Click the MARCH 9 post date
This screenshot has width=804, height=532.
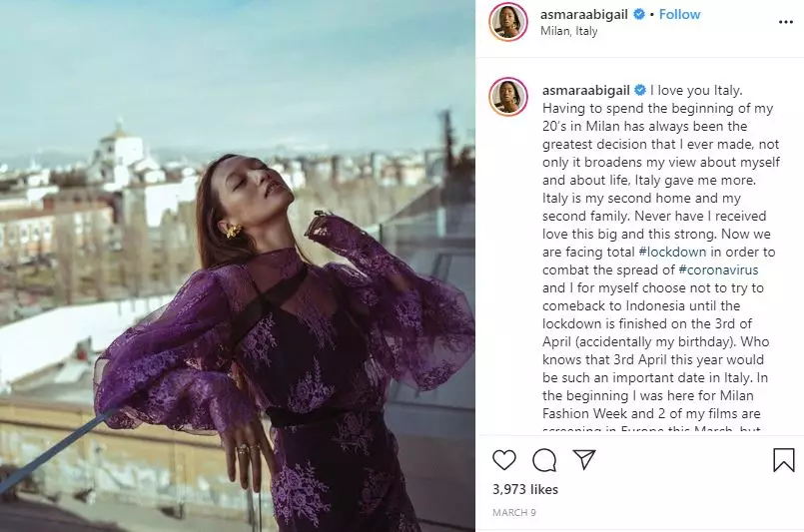[x=513, y=512]
